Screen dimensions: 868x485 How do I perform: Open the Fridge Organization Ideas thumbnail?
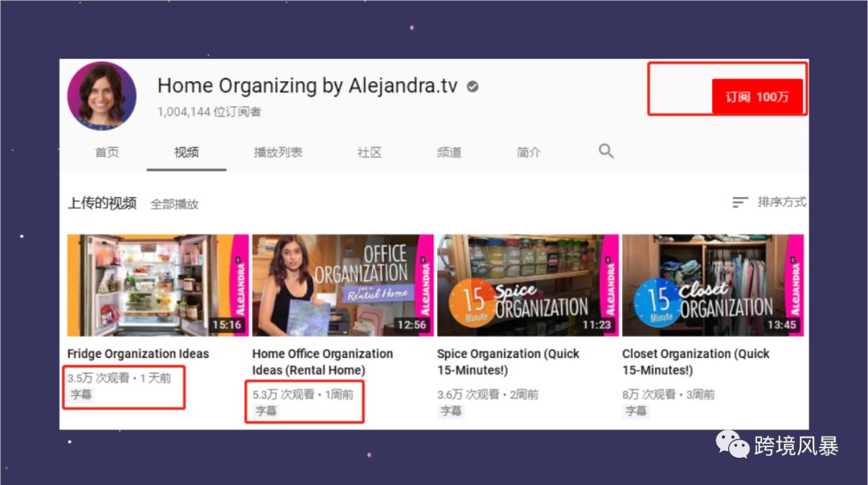(x=158, y=285)
